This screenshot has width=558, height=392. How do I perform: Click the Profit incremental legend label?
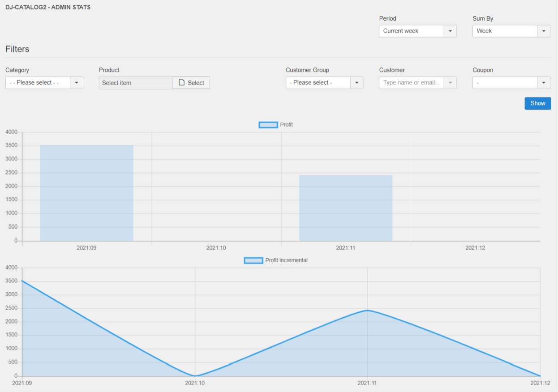[x=287, y=260]
